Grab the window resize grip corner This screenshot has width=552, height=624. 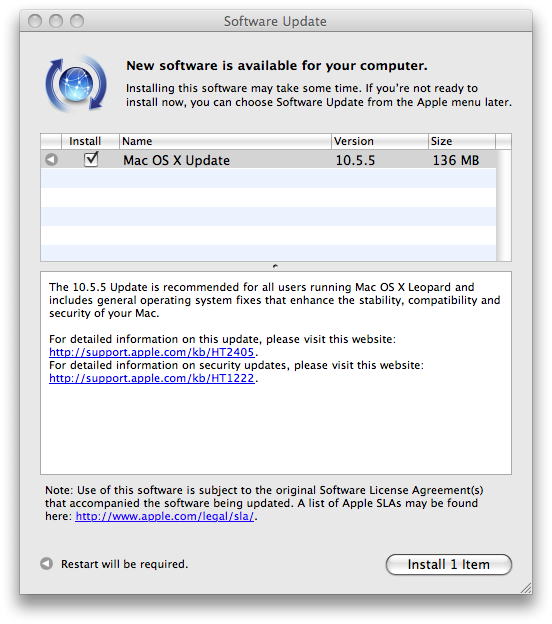pos(526,588)
